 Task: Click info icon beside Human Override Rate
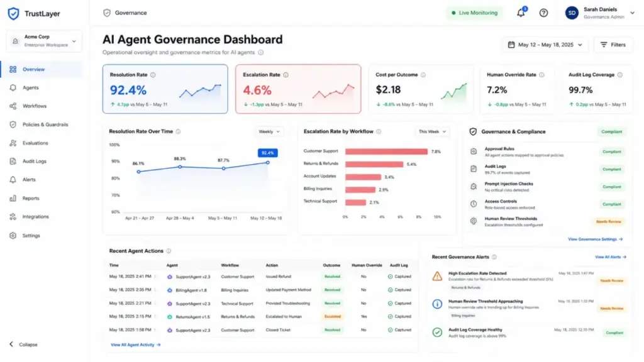point(541,75)
